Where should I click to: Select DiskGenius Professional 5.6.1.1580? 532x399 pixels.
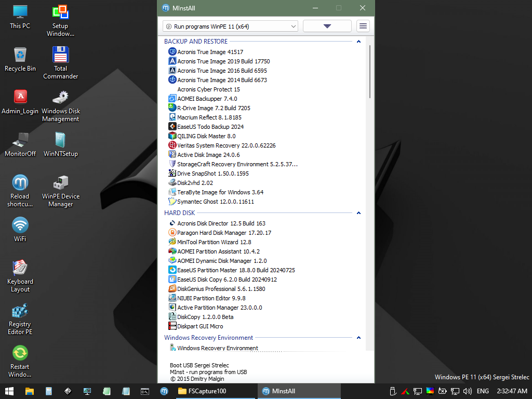(217, 289)
